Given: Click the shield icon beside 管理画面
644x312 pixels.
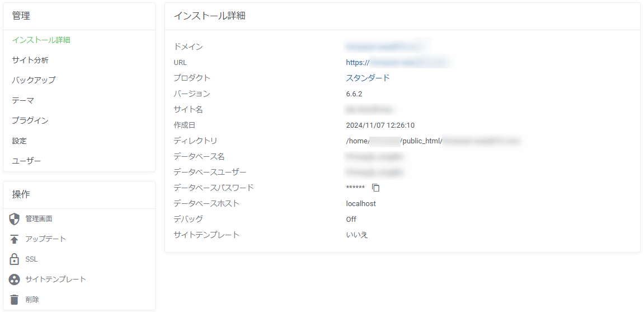Looking at the screenshot, I should point(15,219).
